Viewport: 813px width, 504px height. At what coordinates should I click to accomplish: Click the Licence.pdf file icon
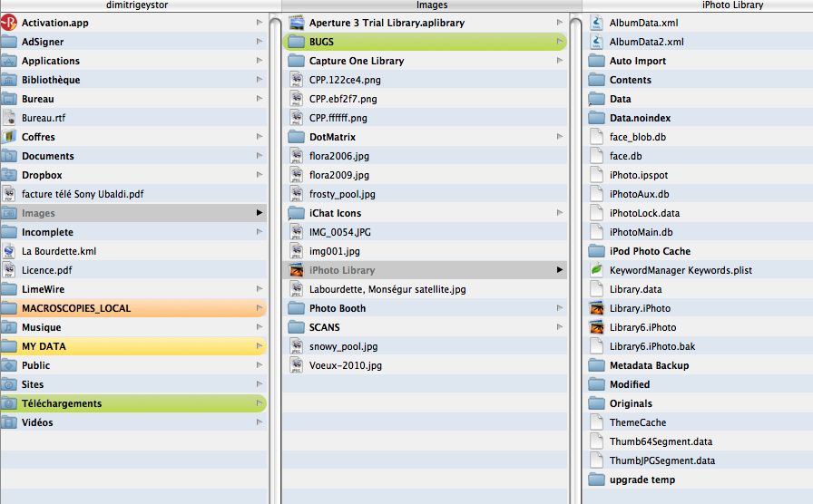coord(9,270)
